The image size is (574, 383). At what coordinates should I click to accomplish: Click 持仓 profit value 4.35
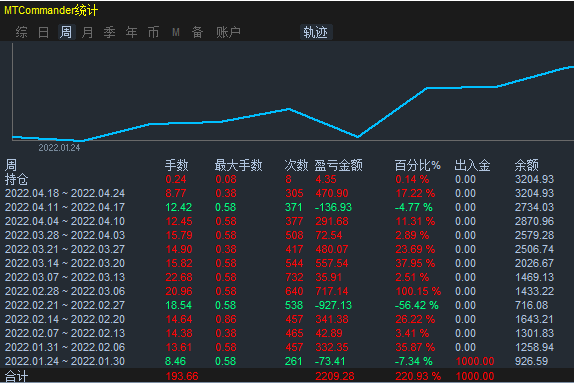(x=326, y=179)
